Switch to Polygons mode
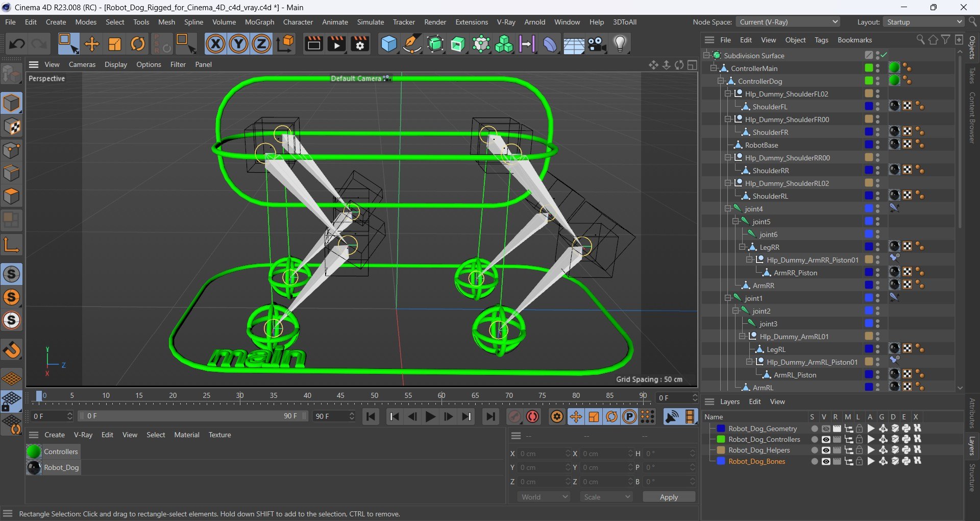Image resolution: width=980 pixels, height=521 pixels. [11, 197]
